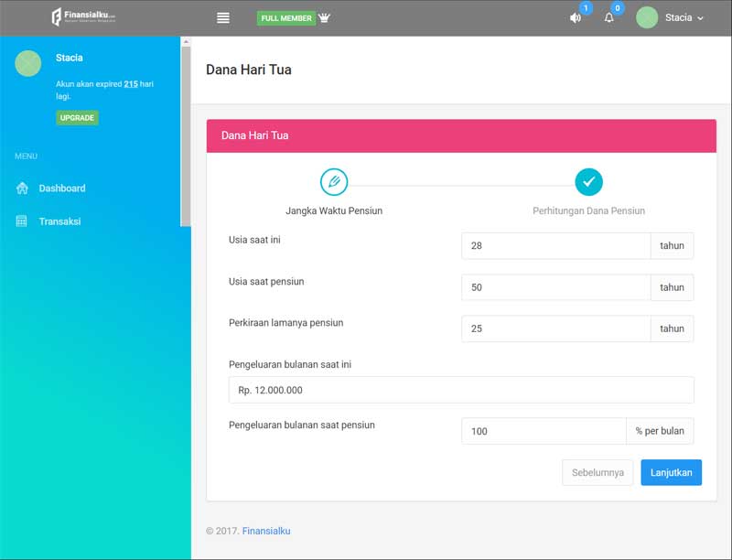732x560 pixels.
Task: Open the speaker announcements icon
Action: 576,17
